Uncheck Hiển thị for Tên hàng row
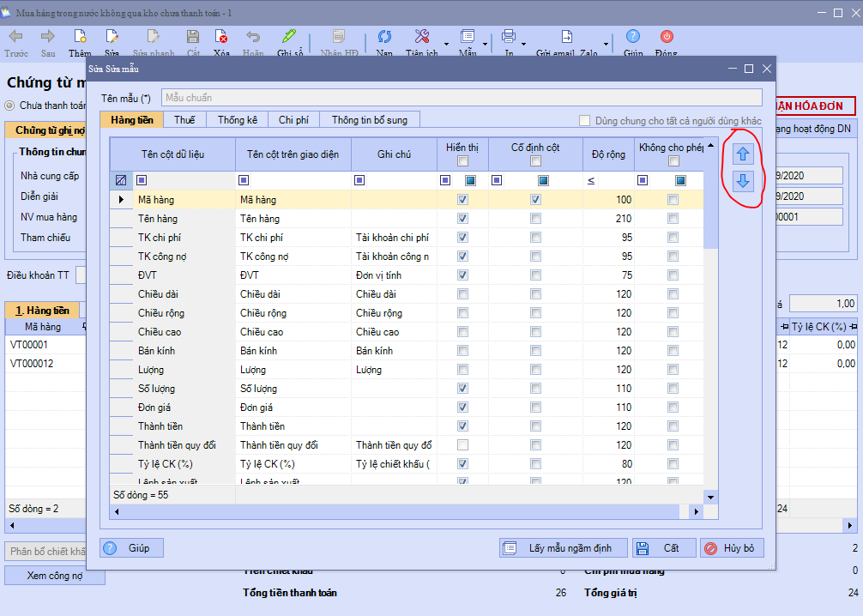Image resolution: width=863 pixels, height=616 pixels. (463, 219)
